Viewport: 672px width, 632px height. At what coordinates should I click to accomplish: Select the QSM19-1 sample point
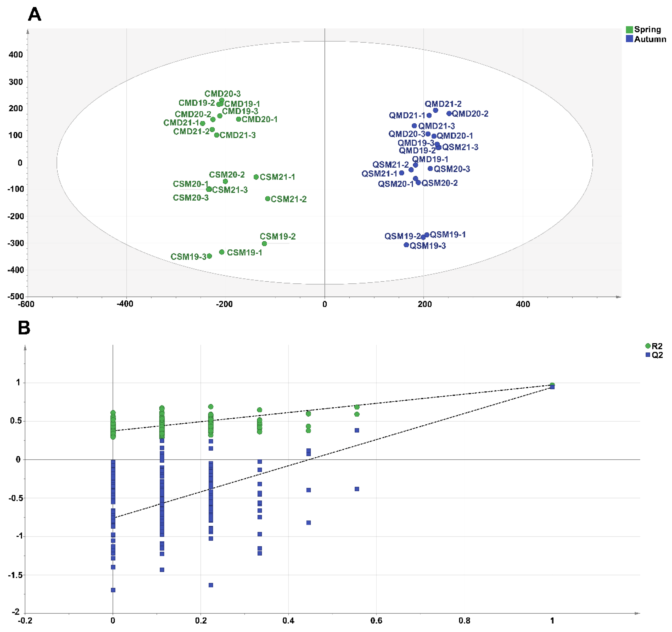tap(427, 235)
